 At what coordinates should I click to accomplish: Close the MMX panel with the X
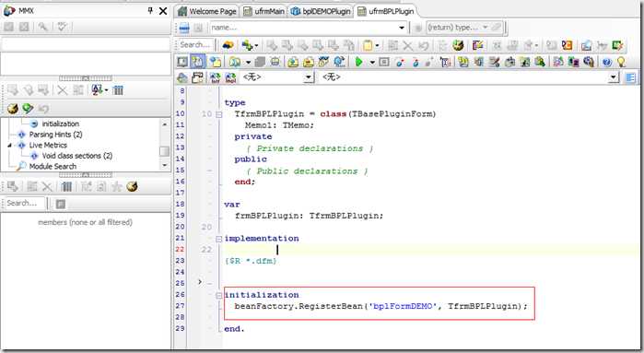pos(163,11)
